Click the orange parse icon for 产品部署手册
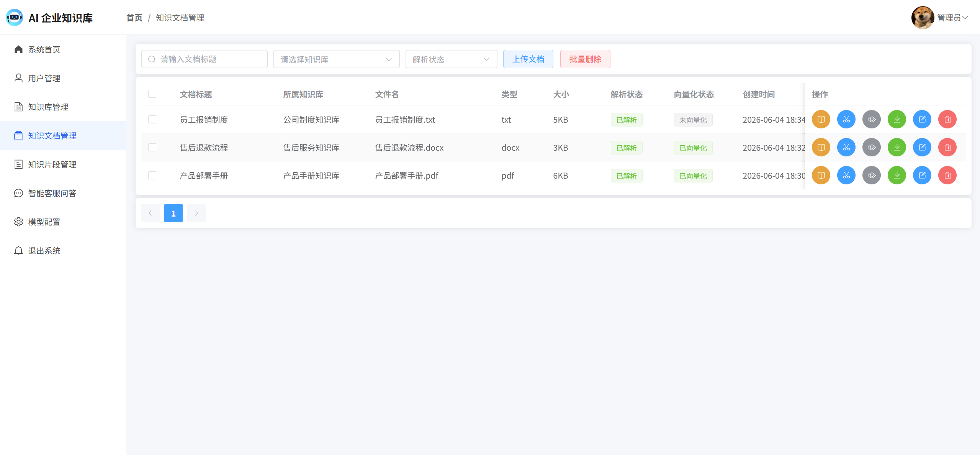 pos(821,176)
